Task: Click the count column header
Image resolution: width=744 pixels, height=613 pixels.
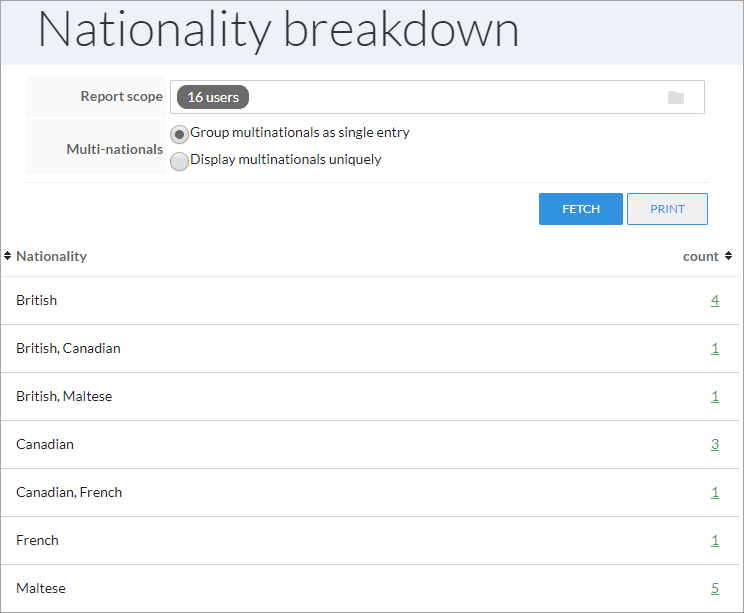Action: pyautogui.click(x=700, y=257)
